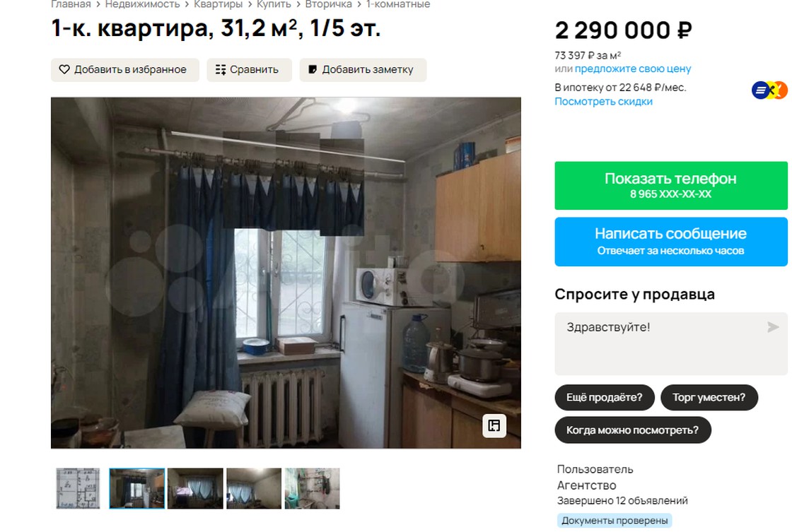The image size is (792, 532).
Task: Click the bank logos icon near mortgage
Action: click(769, 90)
